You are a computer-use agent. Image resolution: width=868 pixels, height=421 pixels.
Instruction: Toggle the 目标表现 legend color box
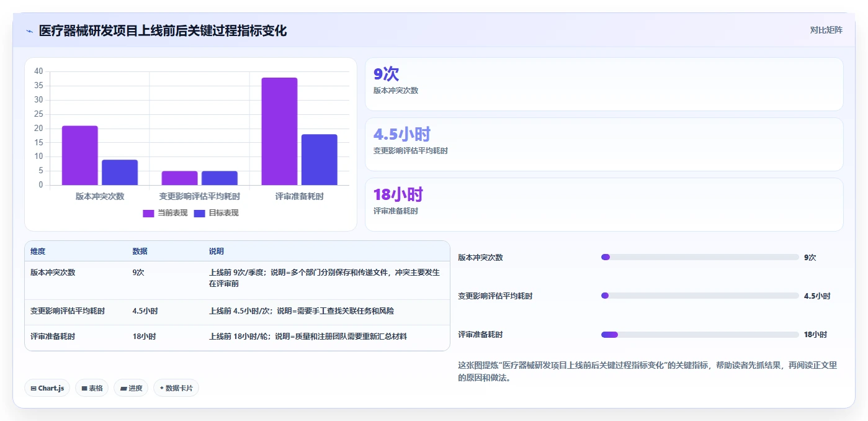click(199, 213)
